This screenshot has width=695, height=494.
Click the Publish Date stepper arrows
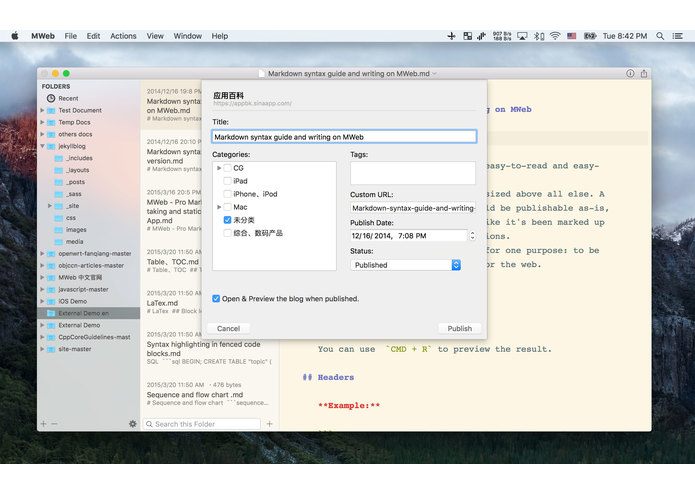(x=472, y=236)
